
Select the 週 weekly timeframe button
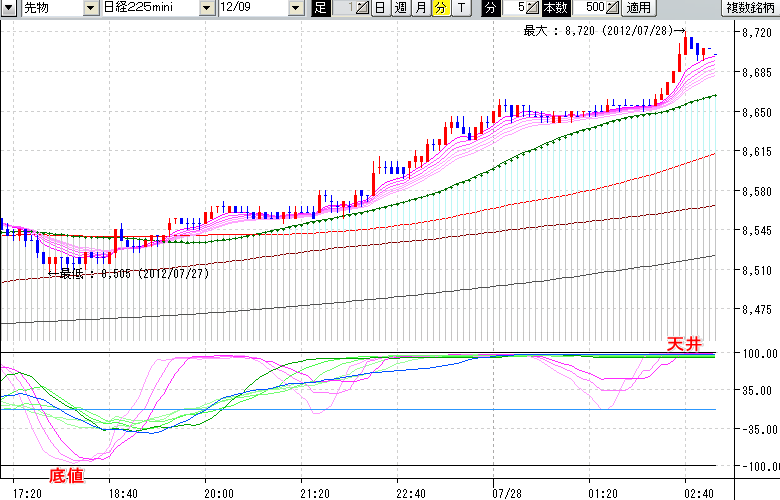pos(401,7)
